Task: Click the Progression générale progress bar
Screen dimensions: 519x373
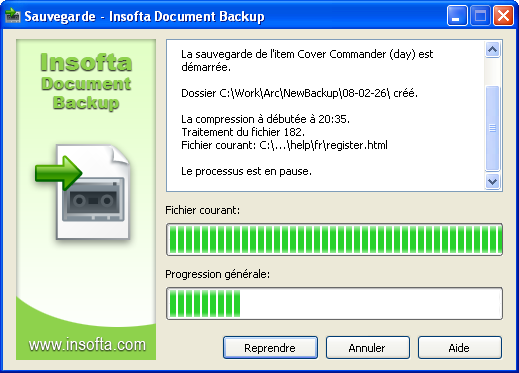Action: click(x=334, y=303)
